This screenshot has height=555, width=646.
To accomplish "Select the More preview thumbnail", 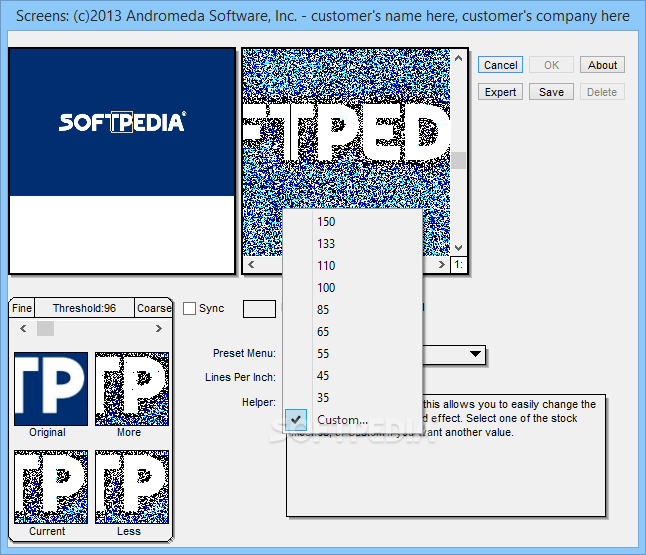I will tap(132, 389).
